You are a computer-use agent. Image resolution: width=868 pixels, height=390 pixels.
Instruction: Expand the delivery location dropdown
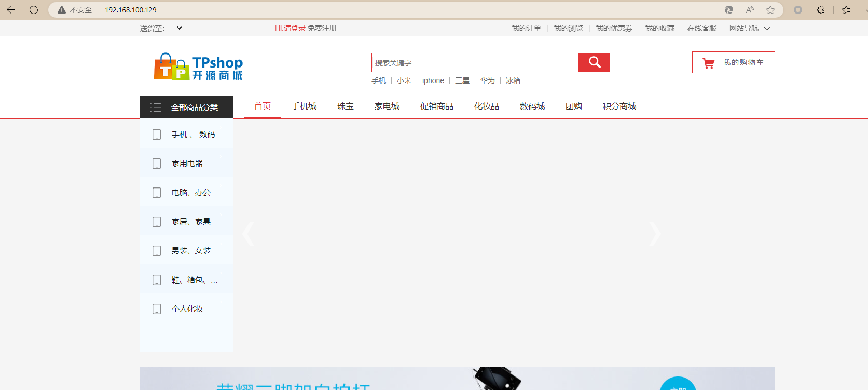(x=179, y=28)
